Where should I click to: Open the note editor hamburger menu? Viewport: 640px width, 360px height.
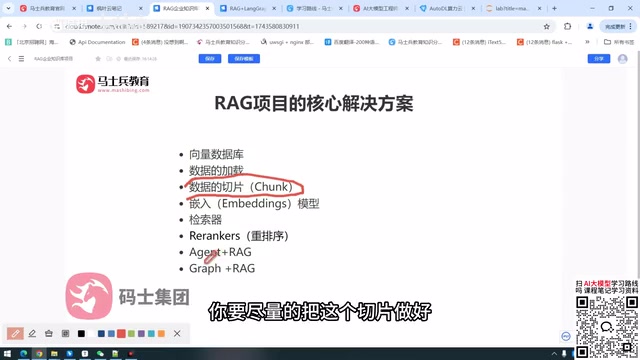coord(21,59)
